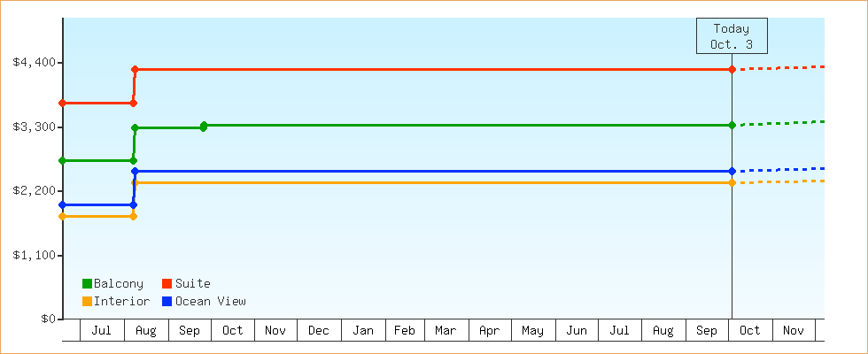Click the Jan month label
The height and width of the screenshot is (354, 868).
pyautogui.click(x=363, y=331)
